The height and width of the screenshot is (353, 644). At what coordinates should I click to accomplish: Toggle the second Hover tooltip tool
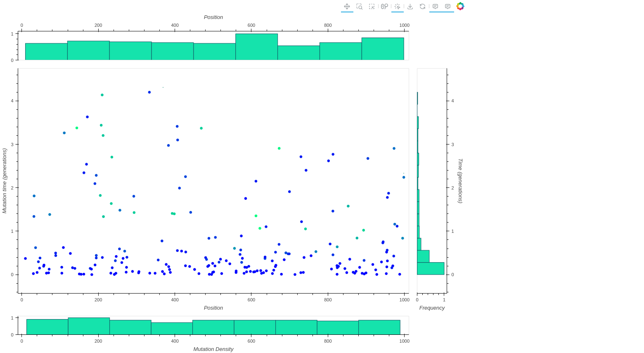click(448, 7)
